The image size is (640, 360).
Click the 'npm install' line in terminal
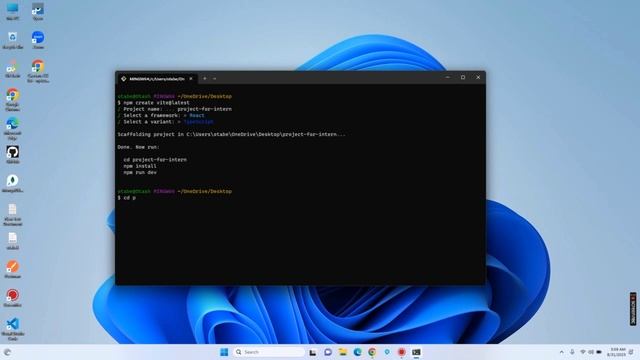(x=140, y=166)
